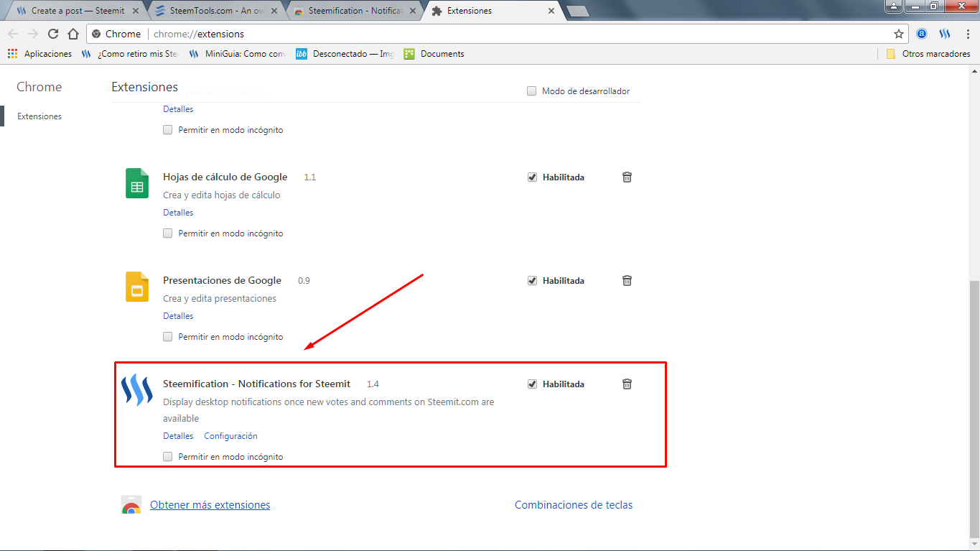Click the Steemification - Notifications for Steemit title
Image resolution: width=980 pixels, height=551 pixels.
pyautogui.click(x=256, y=384)
